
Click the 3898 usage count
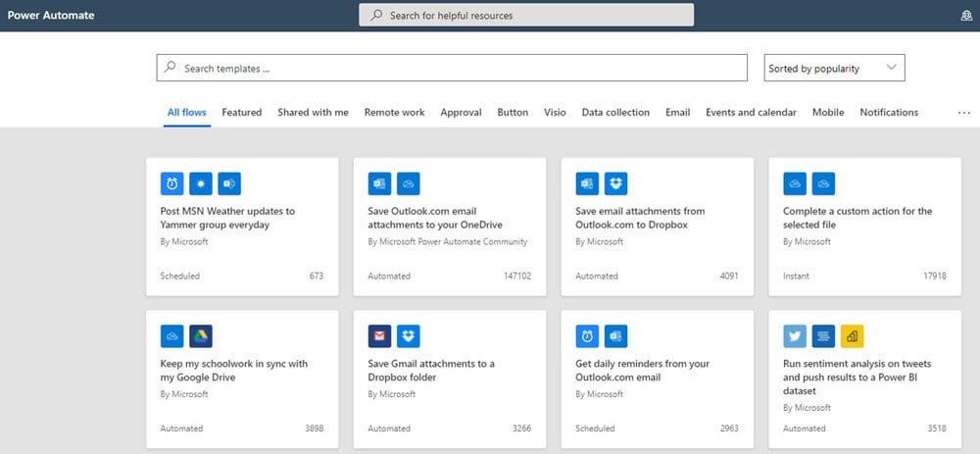pyautogui.click(x=314, y=429)
